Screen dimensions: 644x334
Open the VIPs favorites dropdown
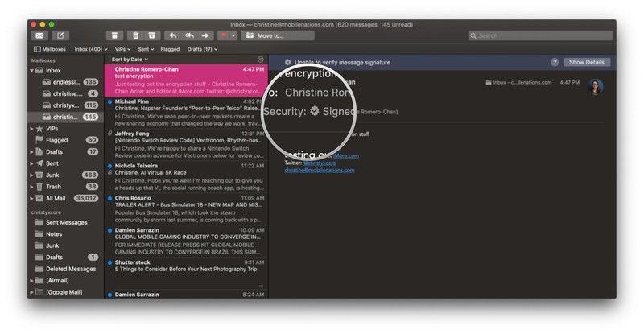coord(122,49)
